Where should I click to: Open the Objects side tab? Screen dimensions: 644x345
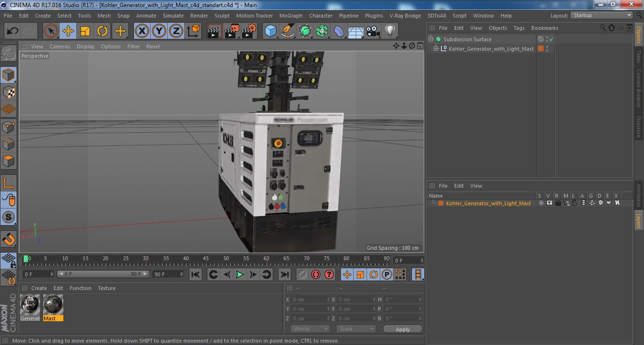[x=639, y=34]
